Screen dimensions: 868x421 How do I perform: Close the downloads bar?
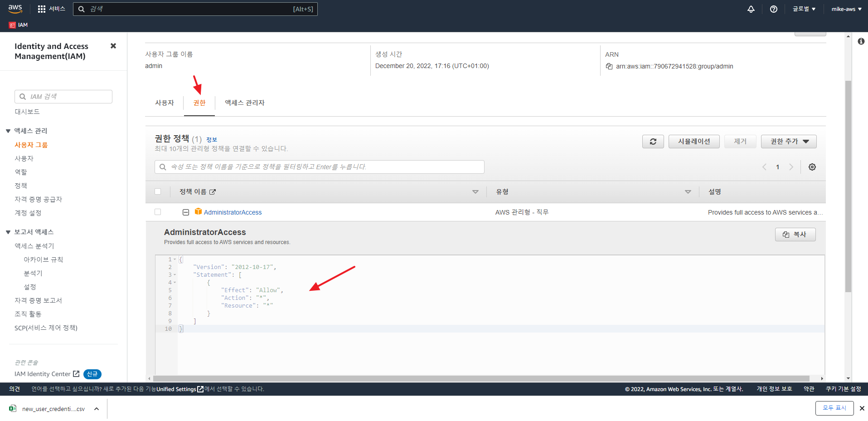(862, 408)
